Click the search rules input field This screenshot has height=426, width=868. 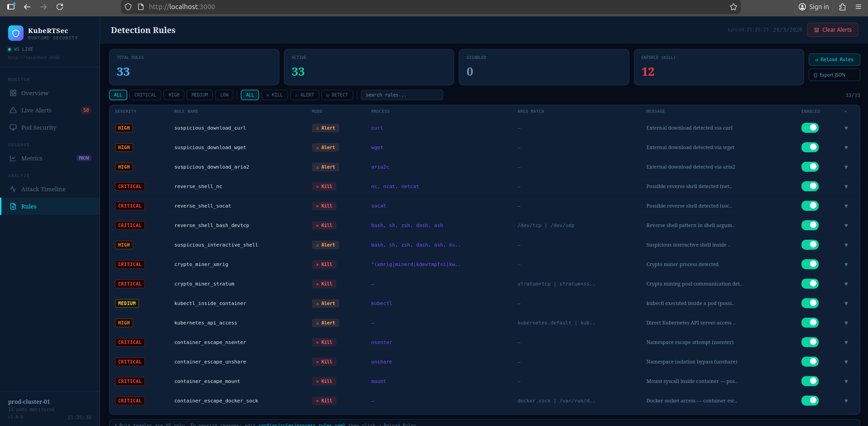(x=402, y=95)
